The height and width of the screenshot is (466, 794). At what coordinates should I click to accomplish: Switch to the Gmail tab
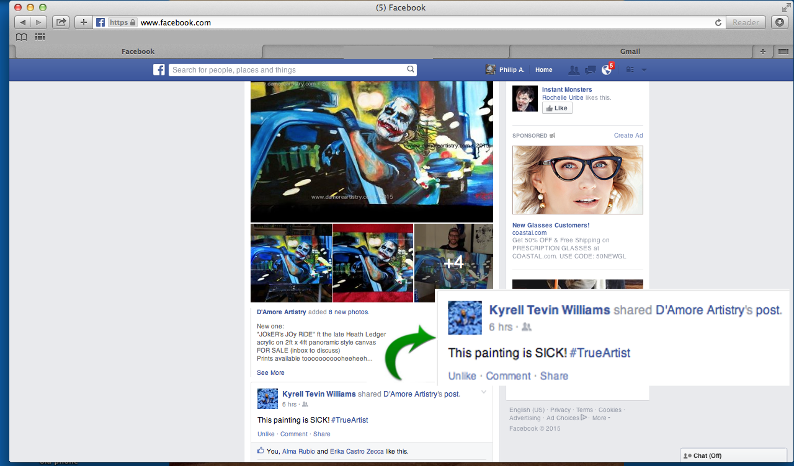coord(630,51)
